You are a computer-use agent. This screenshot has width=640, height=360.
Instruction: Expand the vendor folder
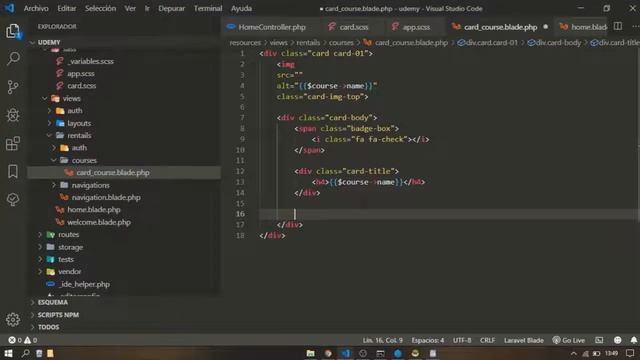coord(40,271)
